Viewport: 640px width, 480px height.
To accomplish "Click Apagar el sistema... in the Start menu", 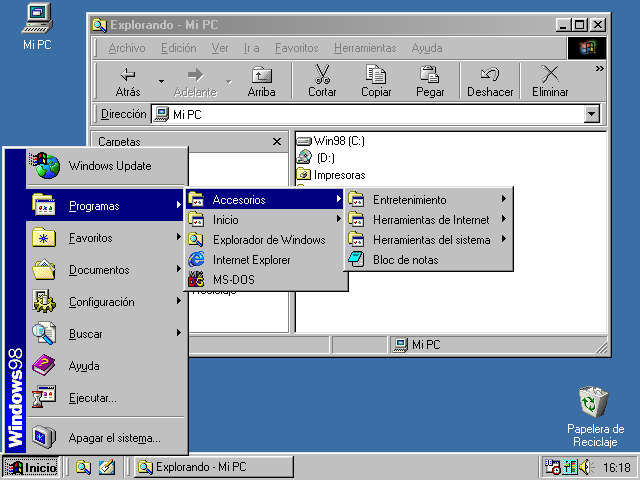I will (x=107, y=438).
